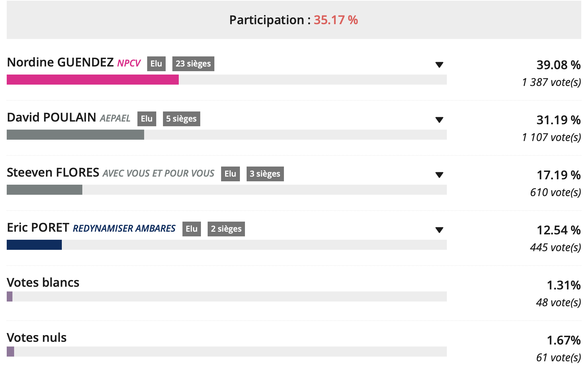Viewport: 588px width, 368px height.
Task: Click the David POULAIN candidate name
Action: (x=52, y=118)
